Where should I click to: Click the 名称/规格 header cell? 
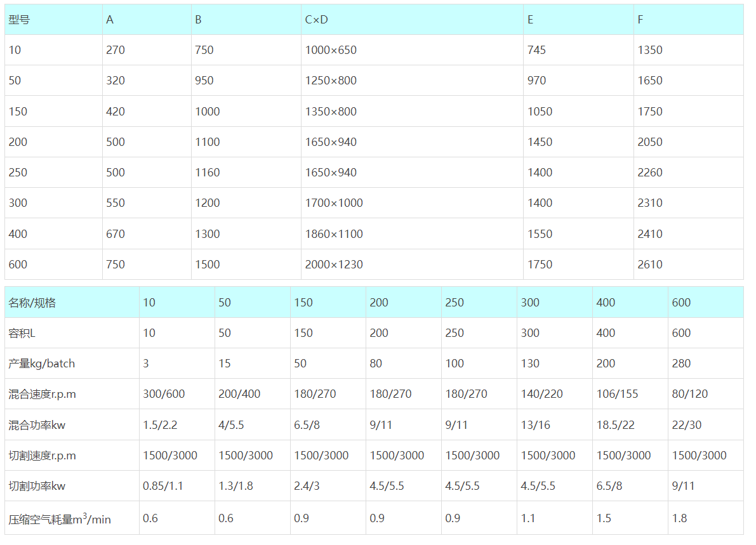32,303
